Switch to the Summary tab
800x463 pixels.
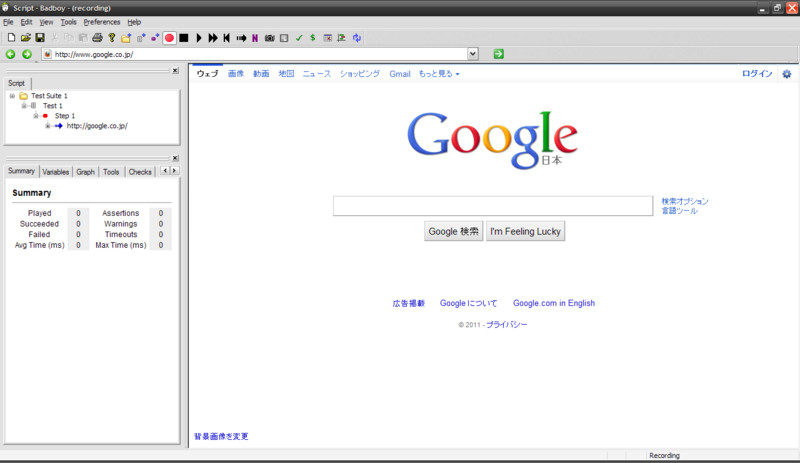click(x=21, y=171)
